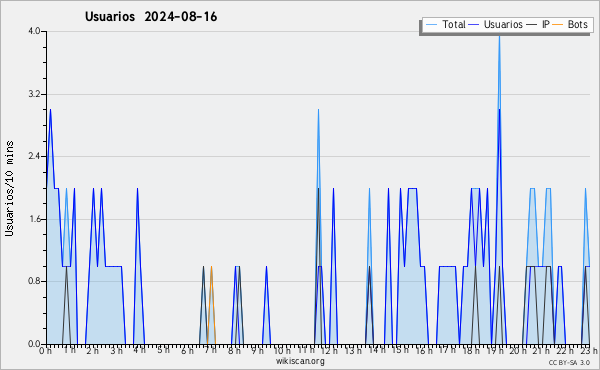The image size is (600, 370).
Task: Click the 2.4 y-axis value
Action: [34, 156]
